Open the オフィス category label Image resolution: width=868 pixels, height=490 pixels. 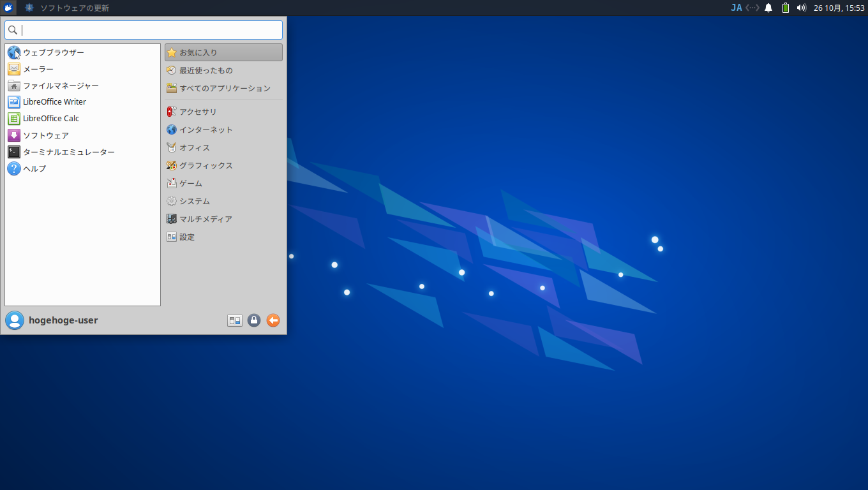pos(195,147)
